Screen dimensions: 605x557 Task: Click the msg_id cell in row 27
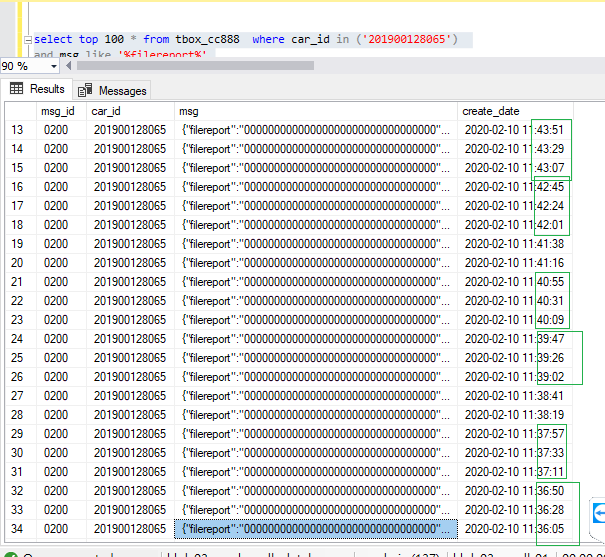(x=56, y=395)
